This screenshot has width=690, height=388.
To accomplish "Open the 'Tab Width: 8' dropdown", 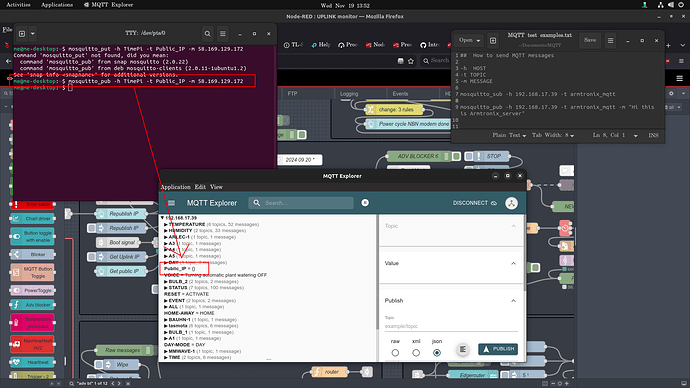I will click(553, 135).
